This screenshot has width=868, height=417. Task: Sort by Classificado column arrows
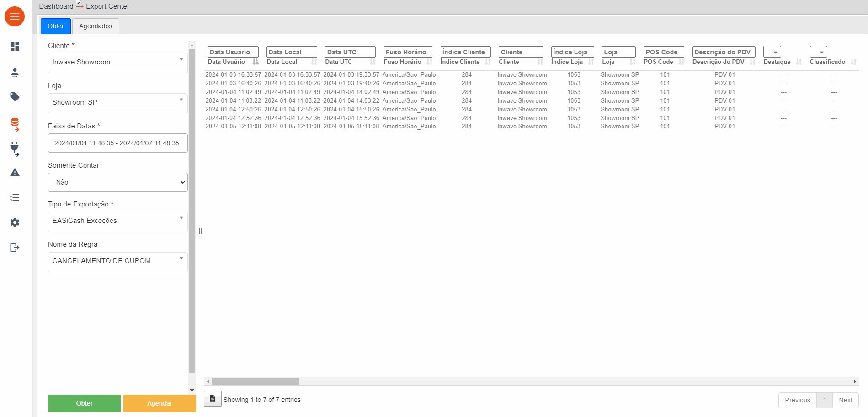pyautogui.click(x=853, y=62)
